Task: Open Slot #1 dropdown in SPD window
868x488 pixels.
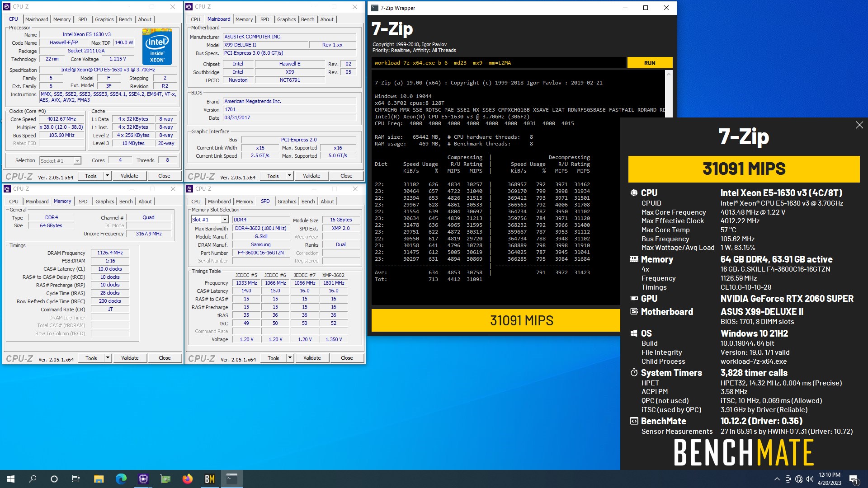Action: click(224, 220)
